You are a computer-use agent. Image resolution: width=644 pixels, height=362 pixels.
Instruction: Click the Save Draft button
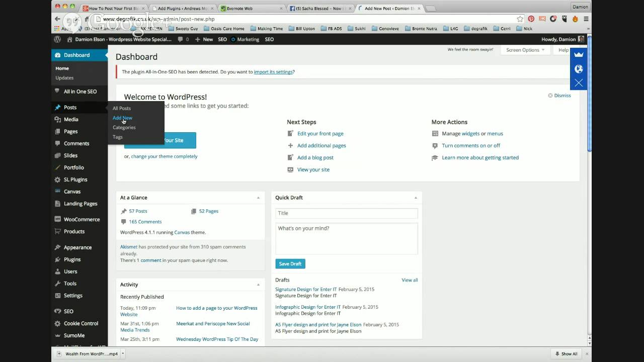290,264
